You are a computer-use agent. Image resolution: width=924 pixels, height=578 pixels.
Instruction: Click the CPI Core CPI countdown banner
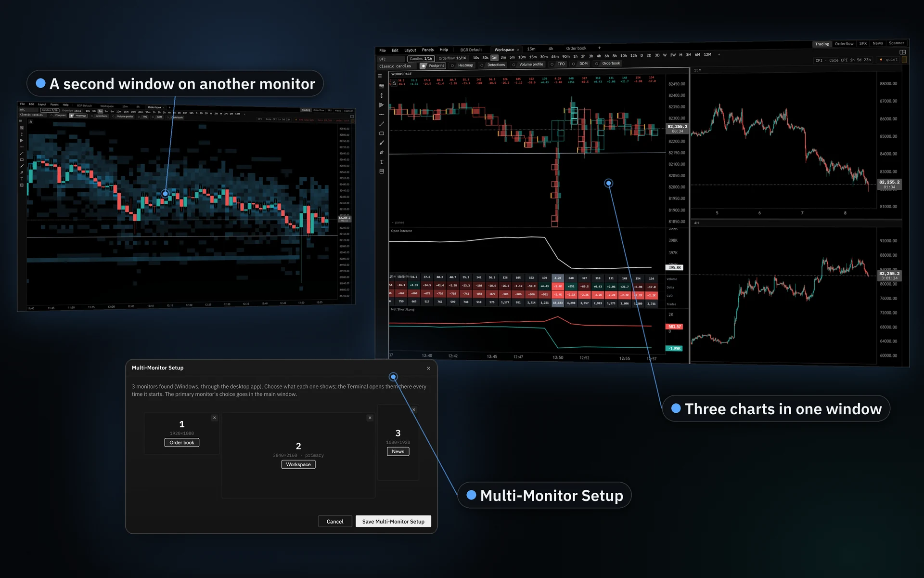pyautogui.click(x=843, y=60)
